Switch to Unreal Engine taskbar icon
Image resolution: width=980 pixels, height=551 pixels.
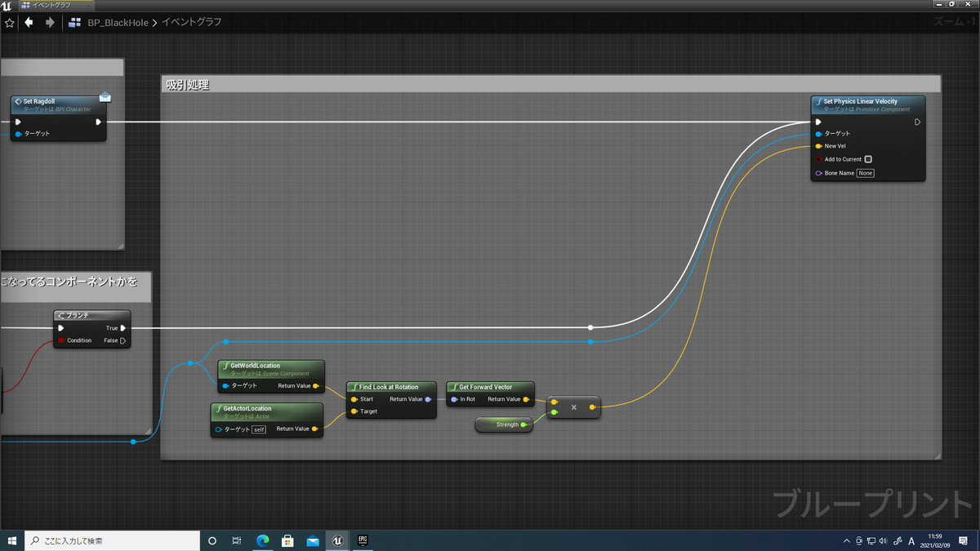[337, 540]
